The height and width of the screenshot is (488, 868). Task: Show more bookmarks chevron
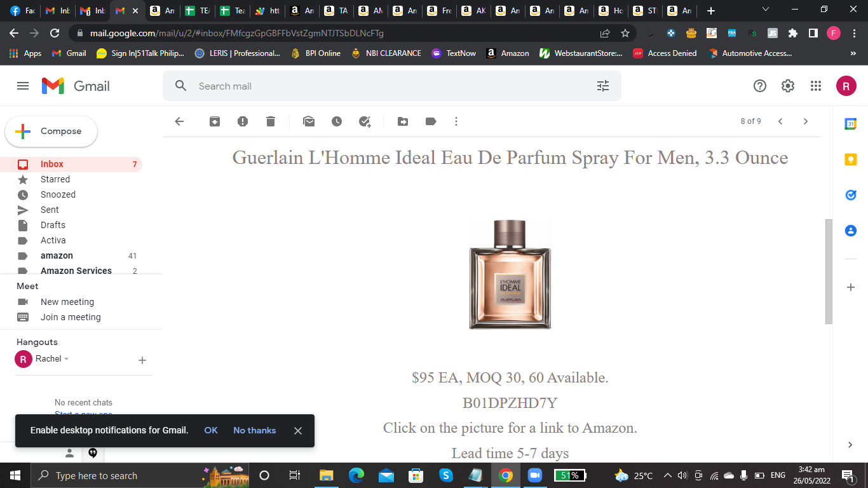853,53
